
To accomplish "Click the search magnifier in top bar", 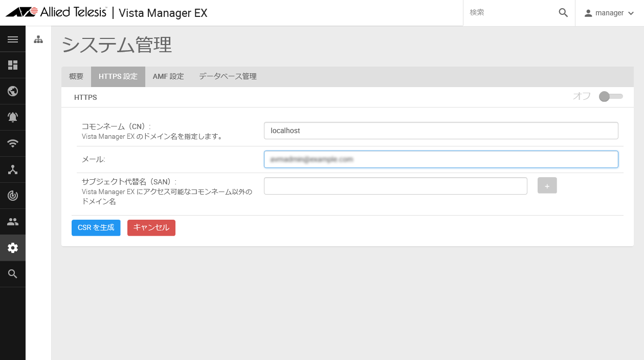I will point(563,13).
